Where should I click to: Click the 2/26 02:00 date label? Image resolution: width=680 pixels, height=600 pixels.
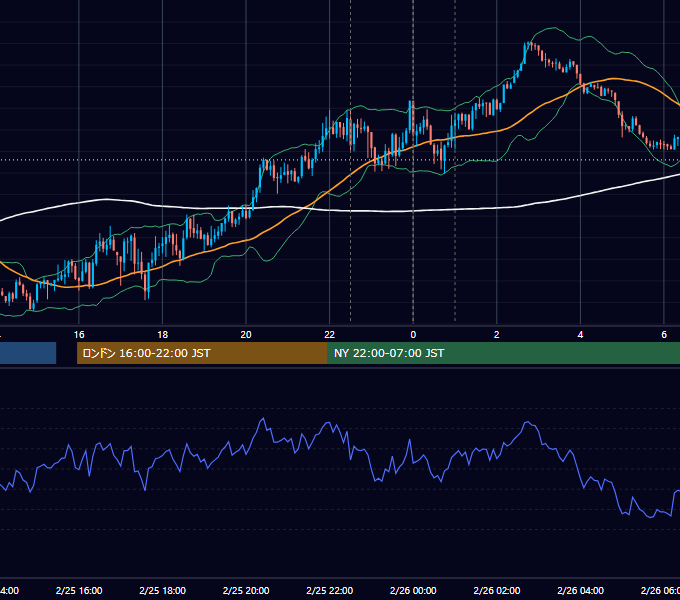click(497, 590)
